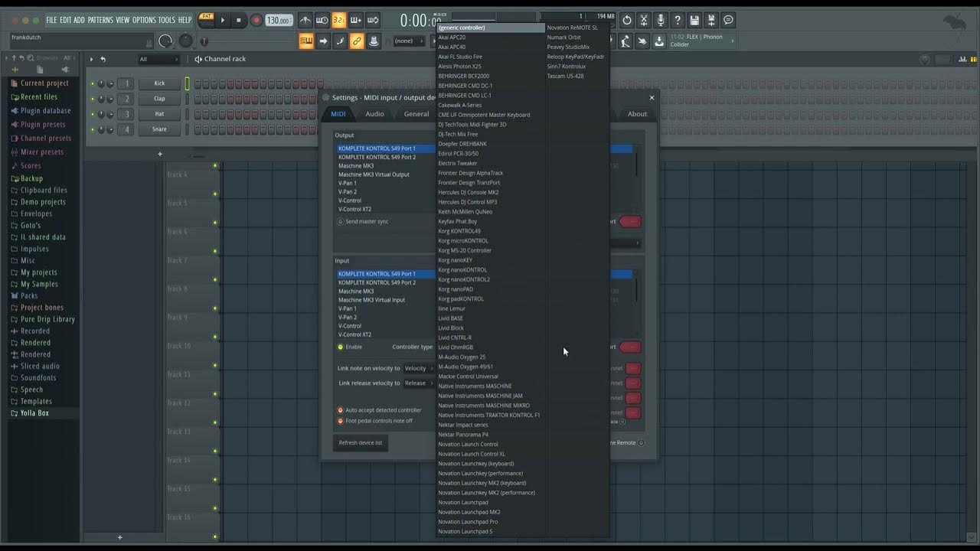Toggle the Snare channel green mute light
980x551 pixels.
[x=93, y=129]
